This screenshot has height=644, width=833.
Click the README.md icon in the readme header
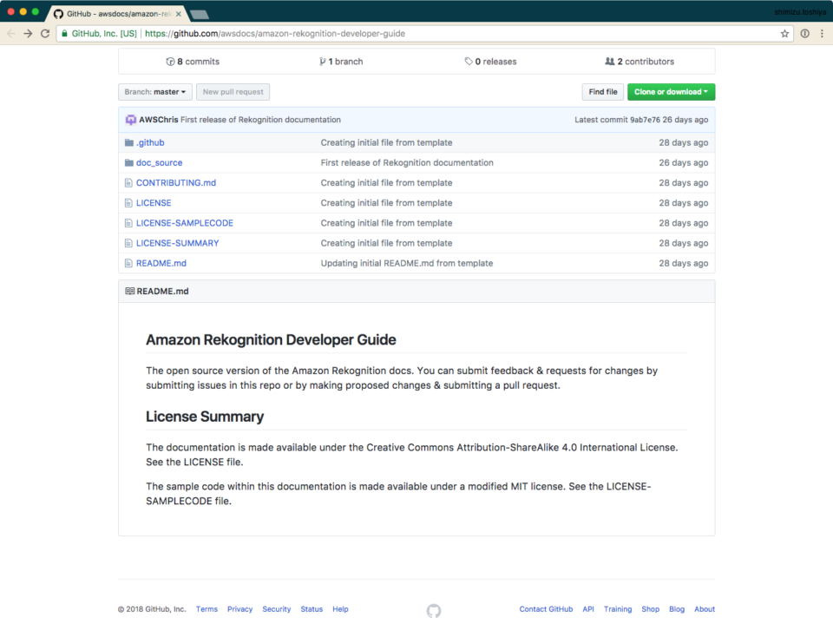[131, 291]
